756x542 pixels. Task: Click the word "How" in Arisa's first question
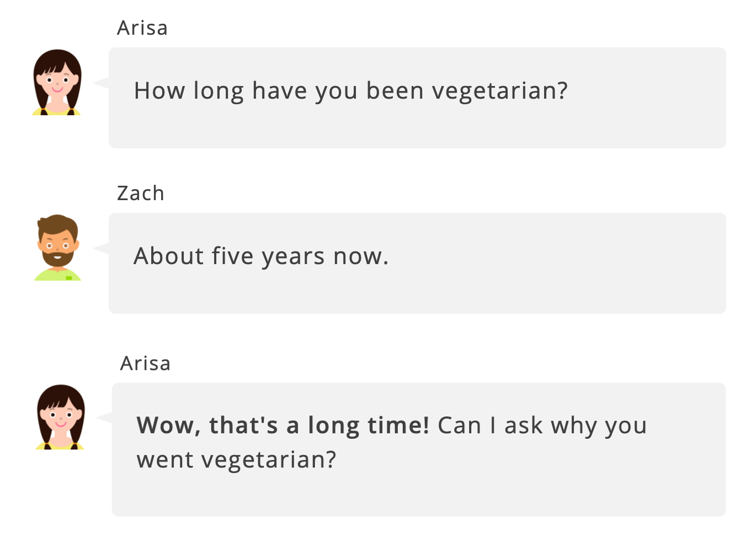[x=159, y=91]
